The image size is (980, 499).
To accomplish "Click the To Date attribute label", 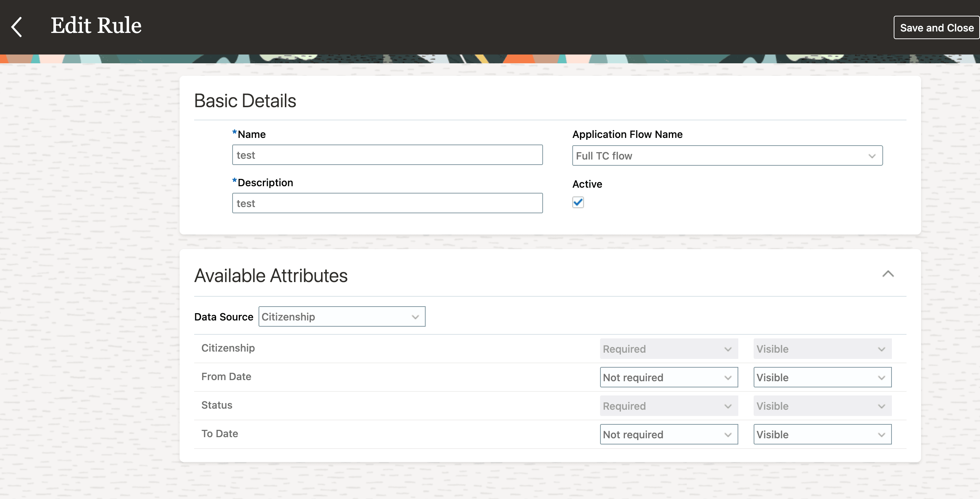I will click(x=219, y=434).
